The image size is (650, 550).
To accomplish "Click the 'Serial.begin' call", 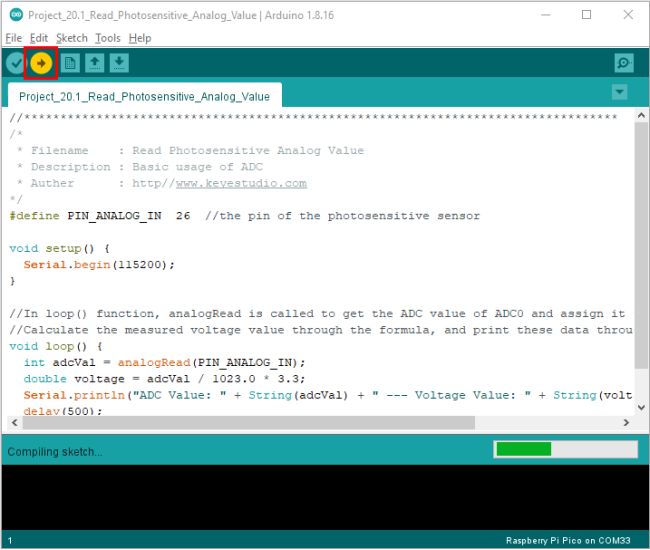I will pyautogui.click(x=67, y=265).
